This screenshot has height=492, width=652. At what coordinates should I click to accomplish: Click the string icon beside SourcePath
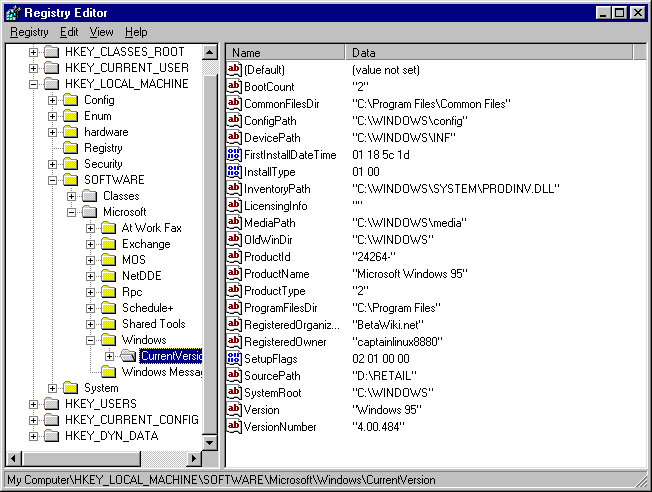(x=234, y=376)
